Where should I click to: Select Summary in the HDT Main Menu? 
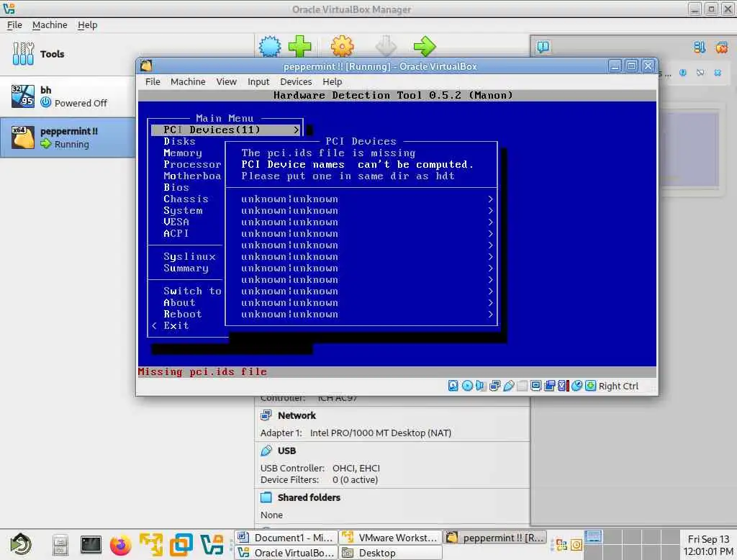(186, 268)
